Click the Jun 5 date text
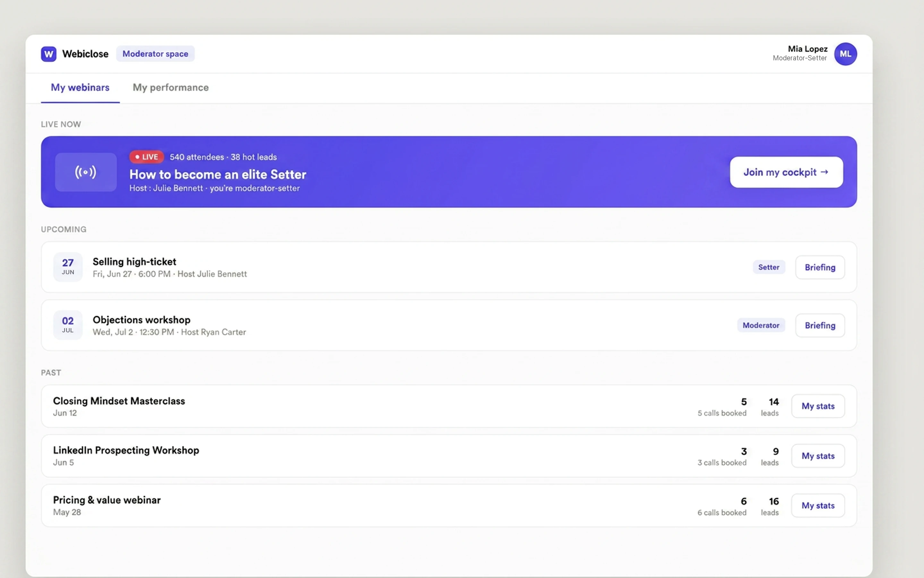 [64, 462]
